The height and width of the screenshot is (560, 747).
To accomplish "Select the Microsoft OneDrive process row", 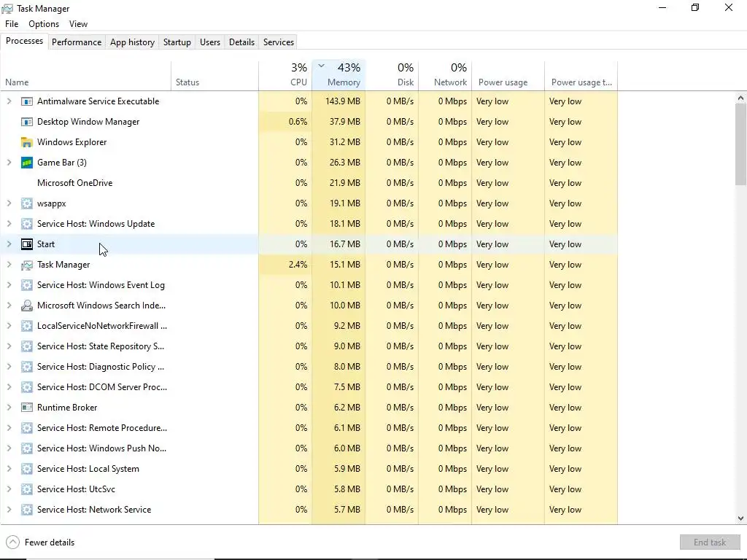I will (309, 183).
